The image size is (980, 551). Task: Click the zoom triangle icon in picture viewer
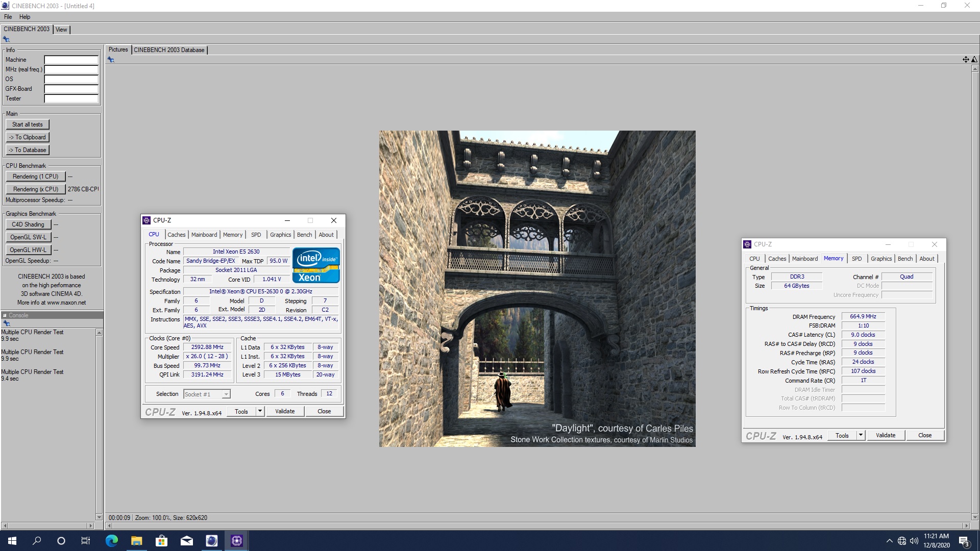(x=974, y=60)
